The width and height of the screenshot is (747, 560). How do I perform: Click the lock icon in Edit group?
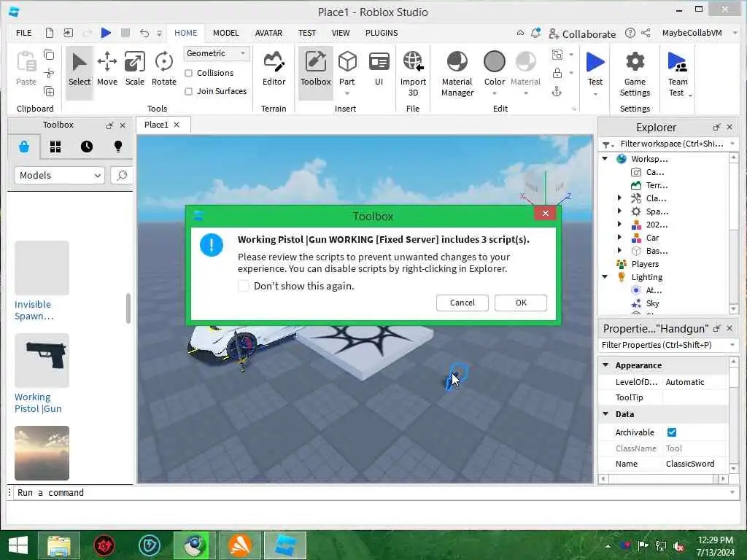pos(557,73)
